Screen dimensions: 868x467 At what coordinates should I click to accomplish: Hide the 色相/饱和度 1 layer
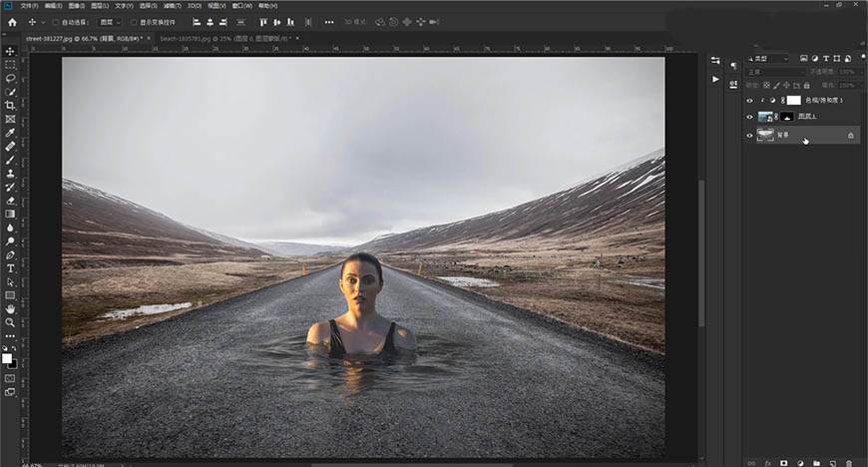[749, 100]
